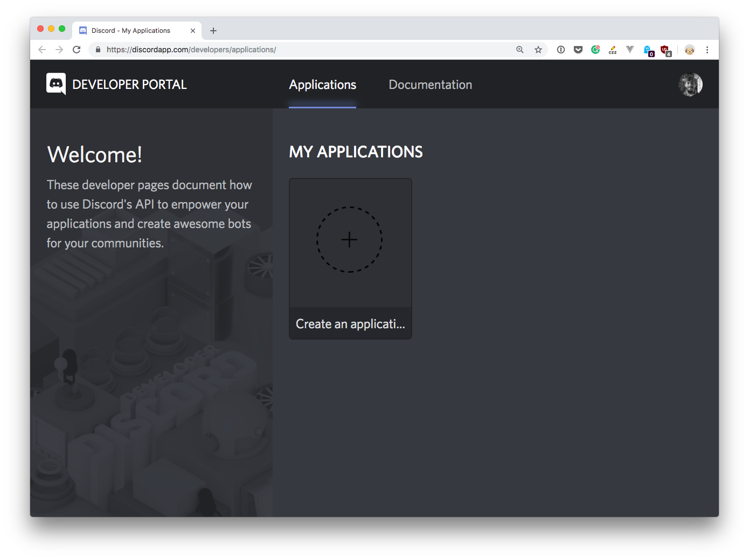
Task: Click the address bar URL
Action: coord(191,50)
